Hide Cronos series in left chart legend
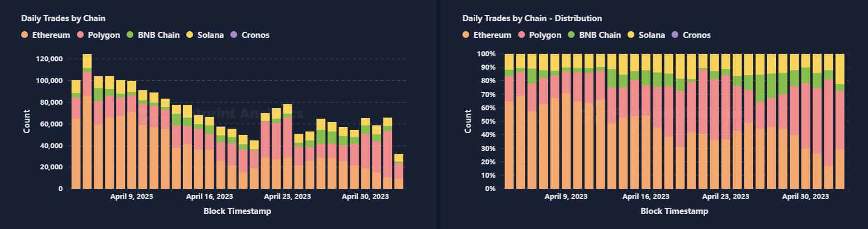 pyautogui.click(x=250, y=35)
